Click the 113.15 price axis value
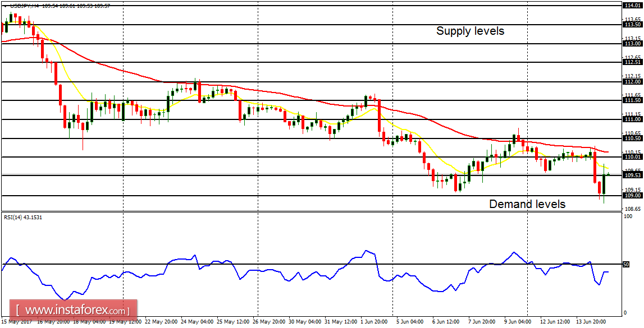The height and width of the screenshot is (328, 644). point(632,38)
